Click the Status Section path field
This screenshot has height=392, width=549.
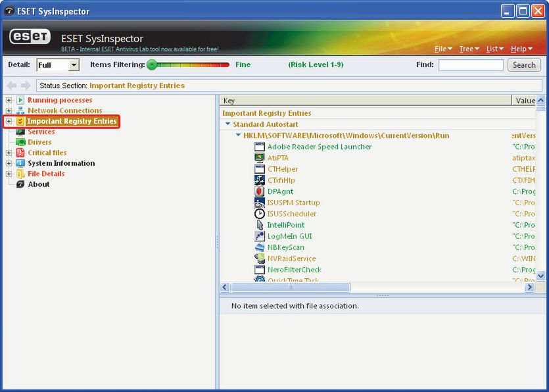pyautogui.click(x=289, y=86)
